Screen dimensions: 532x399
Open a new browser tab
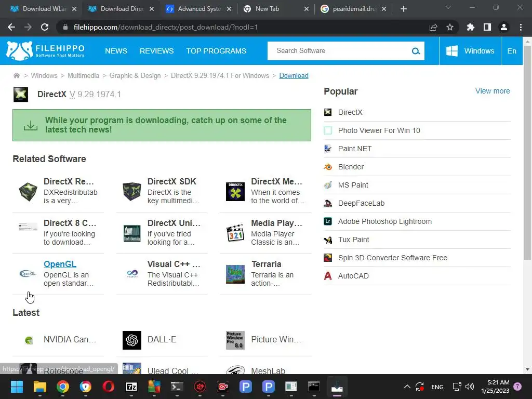coord(403,9)
